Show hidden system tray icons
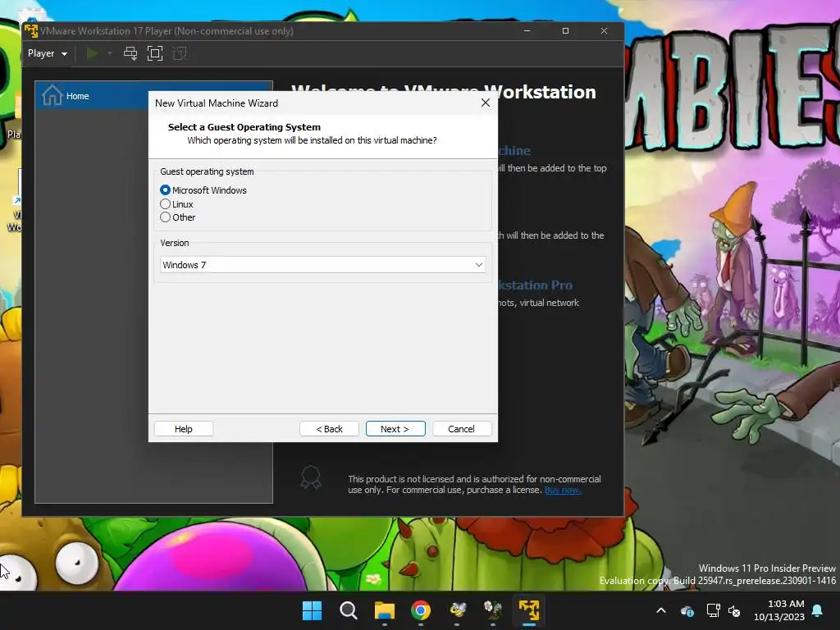840x630 pixels. coord(661,610)
